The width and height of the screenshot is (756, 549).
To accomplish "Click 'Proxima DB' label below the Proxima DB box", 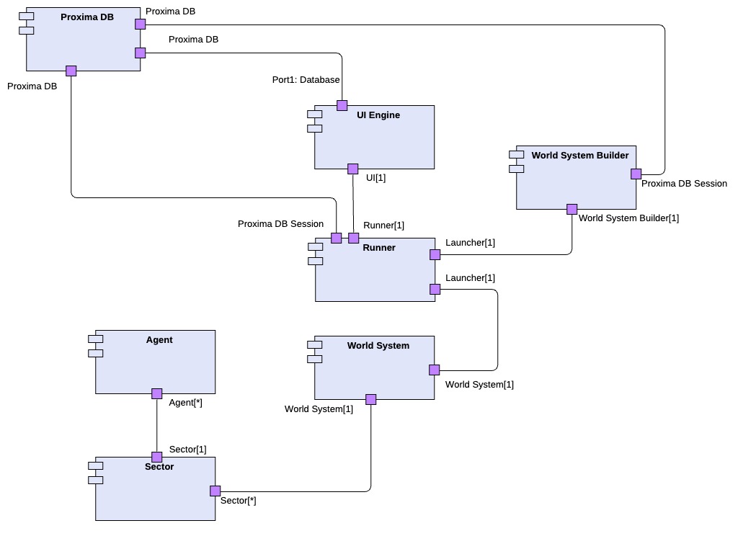I will 32,86.
